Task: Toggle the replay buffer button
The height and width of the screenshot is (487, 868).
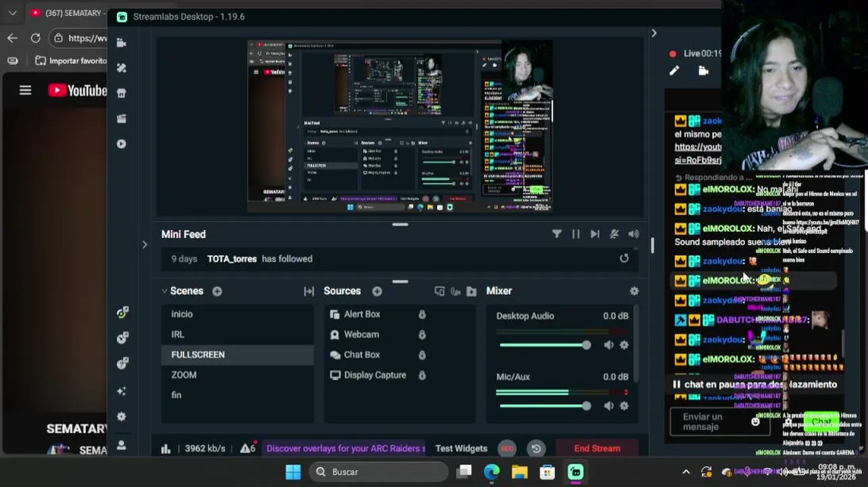Action: coord(536,448)
